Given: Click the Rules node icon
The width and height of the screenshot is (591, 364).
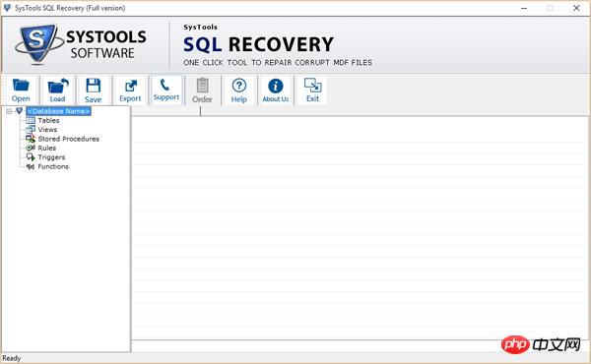Looking at the screenshot, I should 31,148.
